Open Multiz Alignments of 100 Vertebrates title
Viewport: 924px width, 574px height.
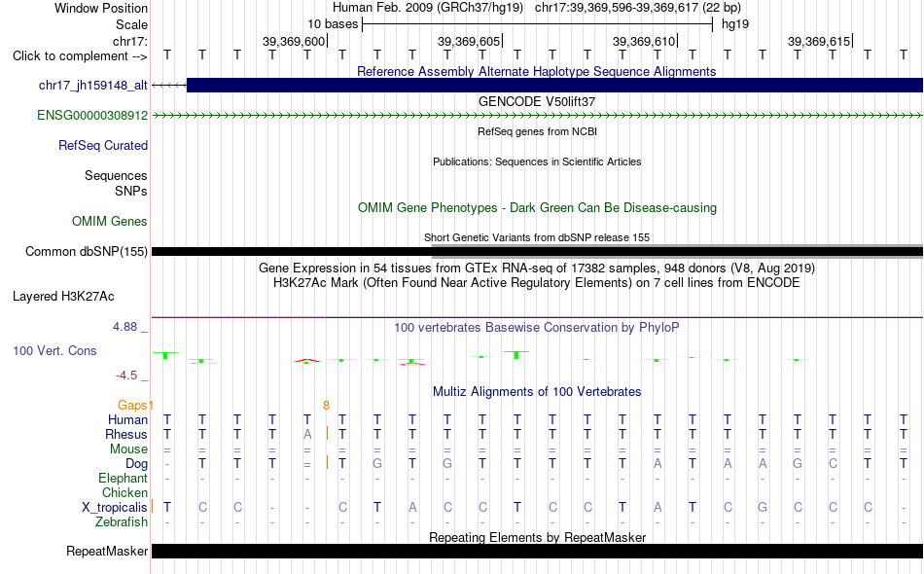click(x=537, y=391)
